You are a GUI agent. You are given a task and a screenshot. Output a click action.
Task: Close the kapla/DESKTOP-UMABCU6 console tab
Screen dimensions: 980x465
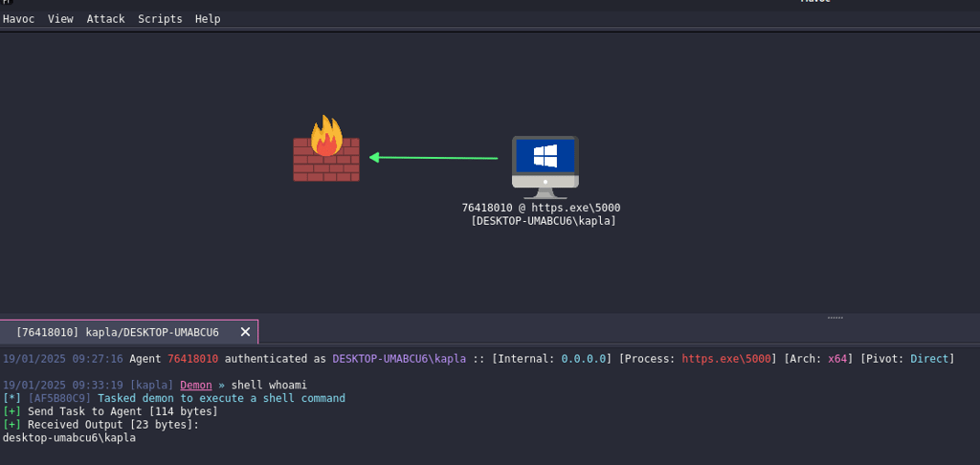(245, 332)
